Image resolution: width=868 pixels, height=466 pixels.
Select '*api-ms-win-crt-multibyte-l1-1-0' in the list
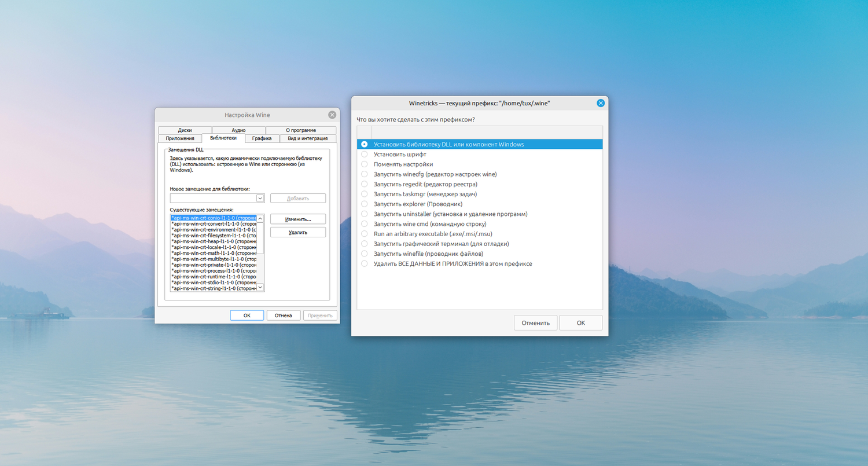pyautogui.click(x=214, y=259)
